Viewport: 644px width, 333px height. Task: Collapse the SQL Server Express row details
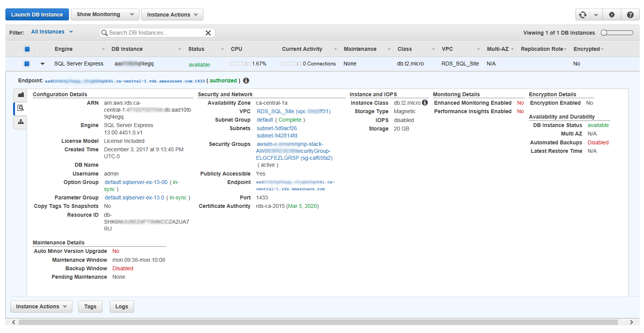(x=42, y=64)
